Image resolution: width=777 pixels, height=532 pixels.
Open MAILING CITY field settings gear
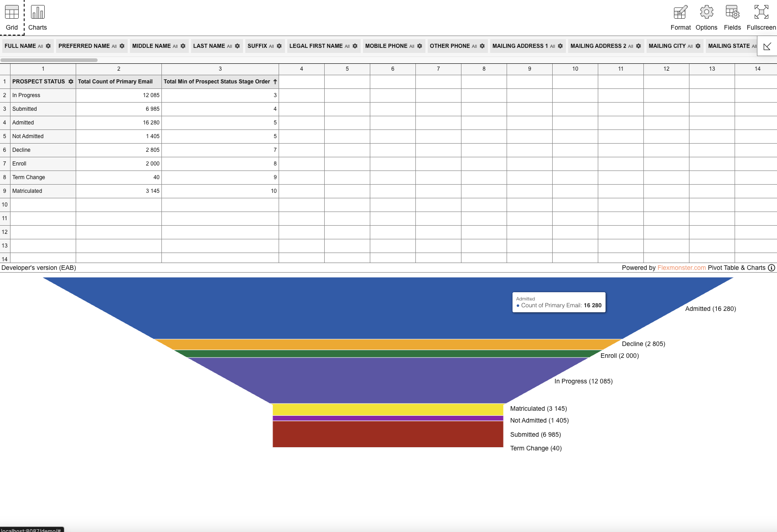click(698, 46)
